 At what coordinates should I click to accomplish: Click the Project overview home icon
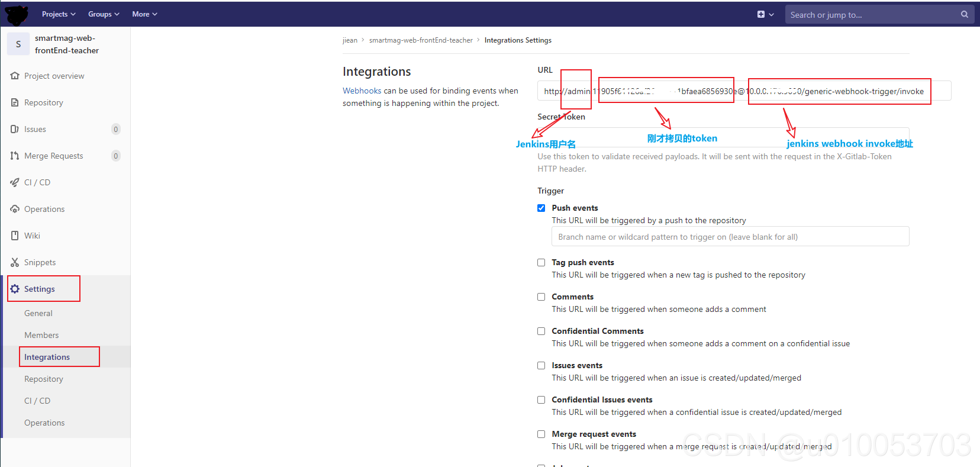(x=15, y=76)
